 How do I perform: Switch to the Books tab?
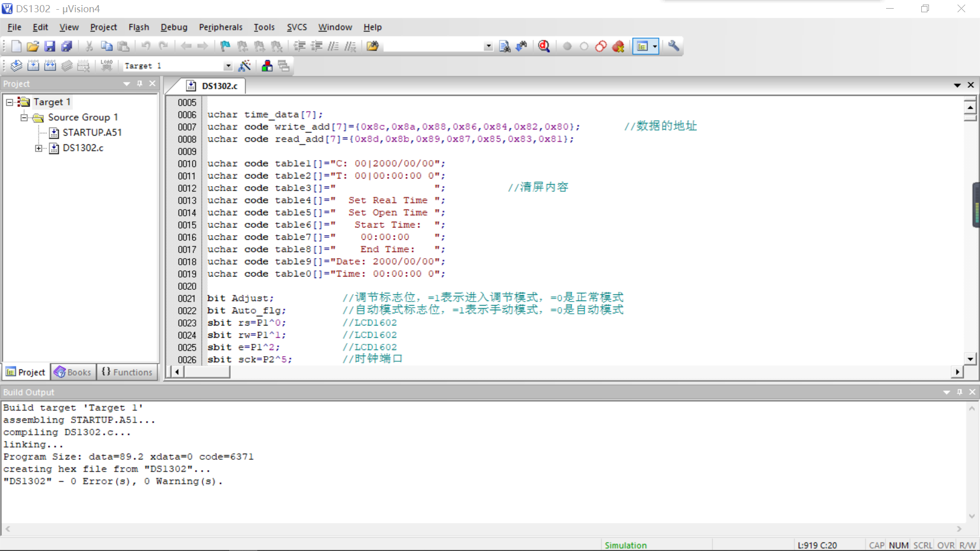pos(73,372)
